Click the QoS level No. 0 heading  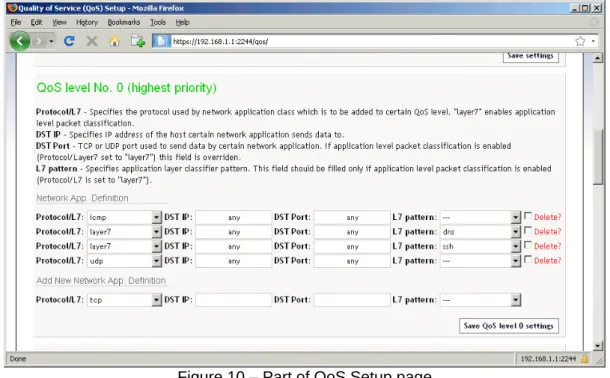coord(126,88)
